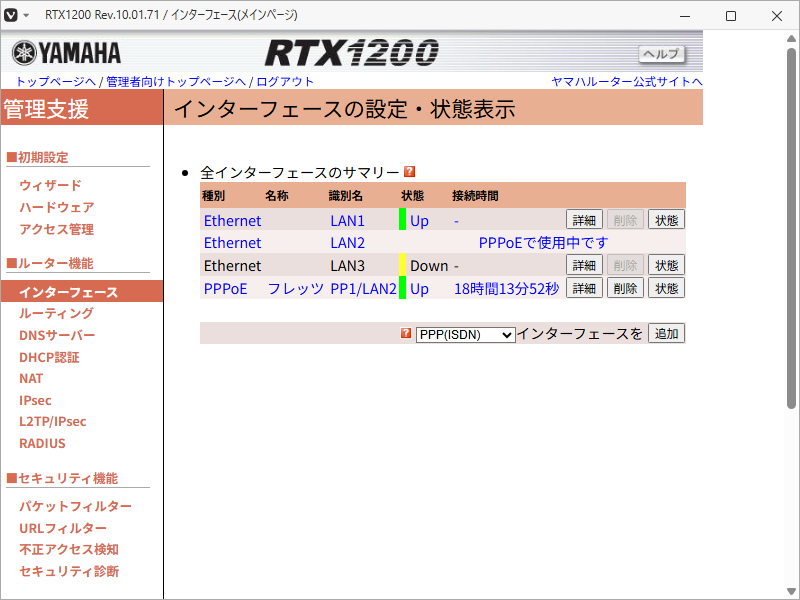Click the 18時間13分52秒 connection time
Viewport: 800px width, 600px height.
click(507, 289)
